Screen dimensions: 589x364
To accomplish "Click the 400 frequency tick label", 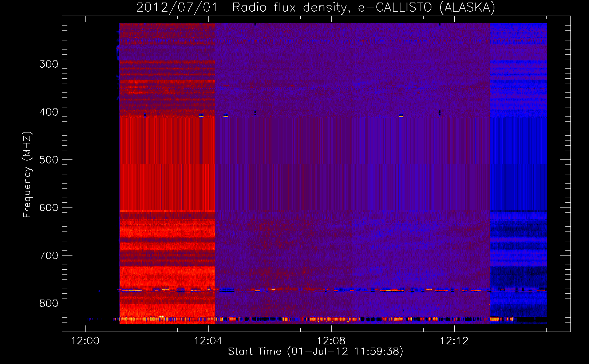I will tap(49, 112).
